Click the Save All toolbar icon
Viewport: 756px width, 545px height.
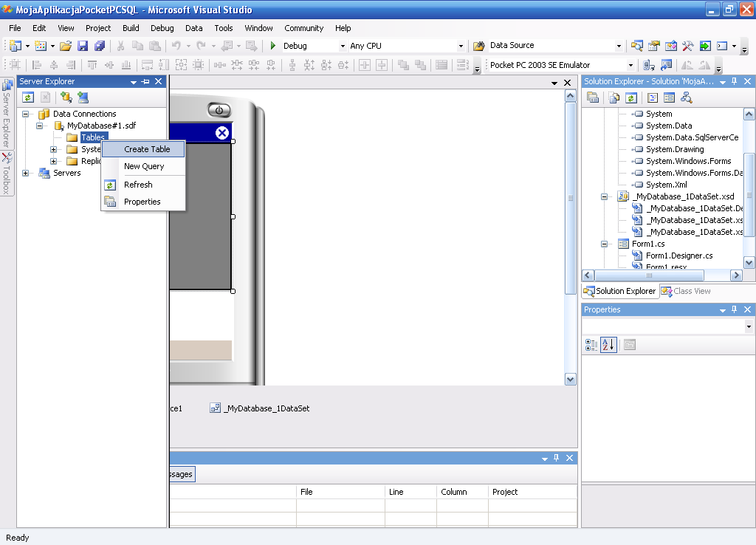[100, 46]
